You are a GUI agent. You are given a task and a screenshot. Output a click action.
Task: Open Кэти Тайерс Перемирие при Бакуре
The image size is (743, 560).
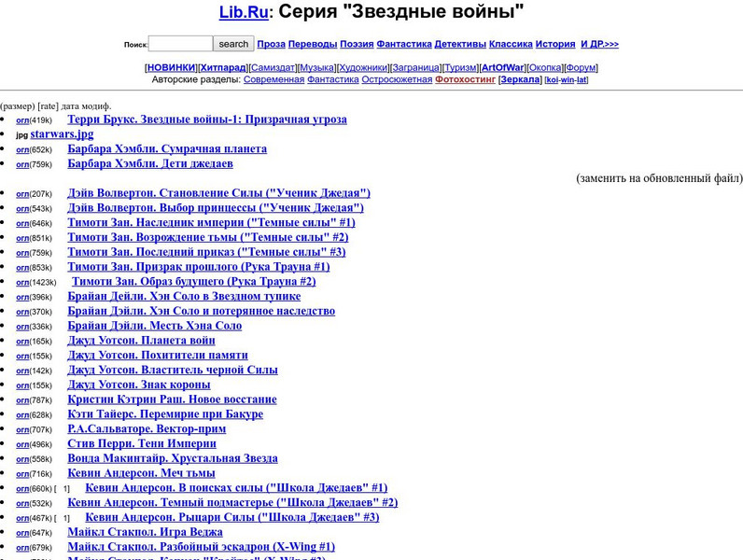click(165, 413)
